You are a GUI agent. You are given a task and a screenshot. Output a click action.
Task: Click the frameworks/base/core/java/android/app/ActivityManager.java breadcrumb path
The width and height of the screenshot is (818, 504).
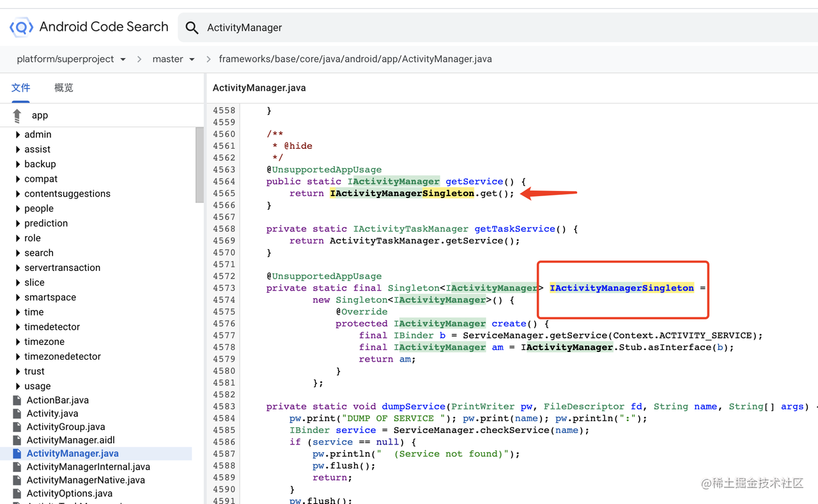tap(355, 59)
